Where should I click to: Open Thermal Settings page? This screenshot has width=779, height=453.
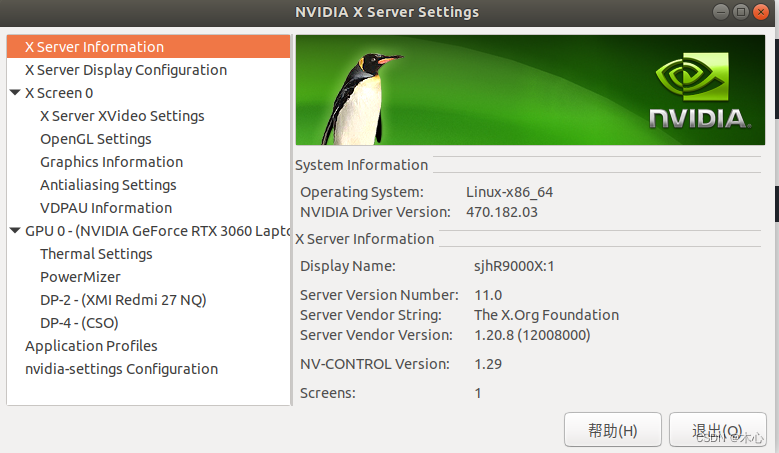pyautogui.click(x=96, y=254)
